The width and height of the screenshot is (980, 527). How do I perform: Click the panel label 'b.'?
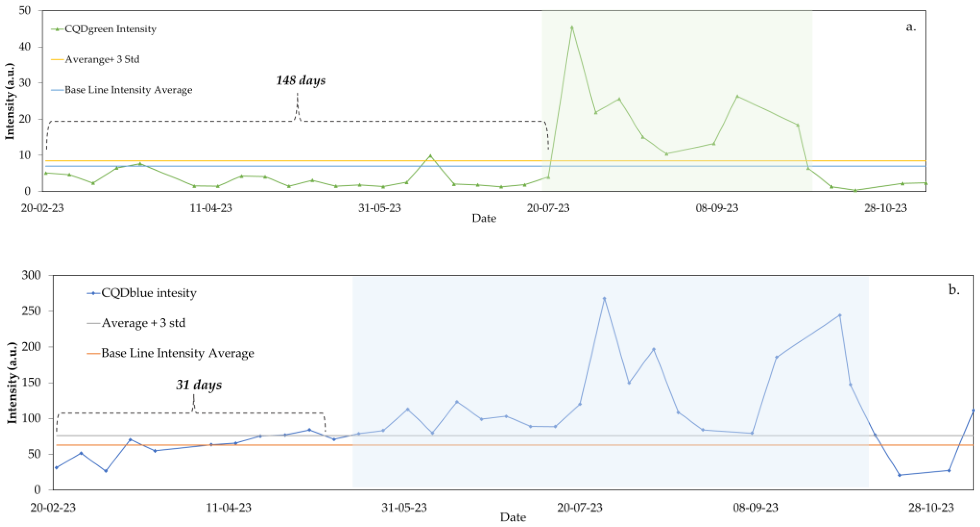click(x=954, y=290)
